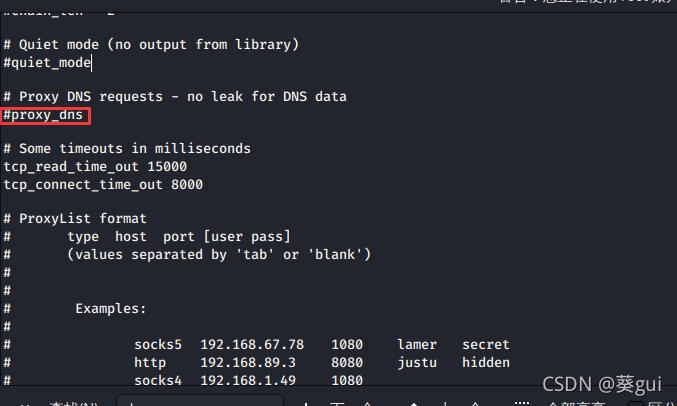The height and width of the screenshot is (406, 677).
Task: Click the 'Examples:' comment text
Action: (x=111, y=309)
